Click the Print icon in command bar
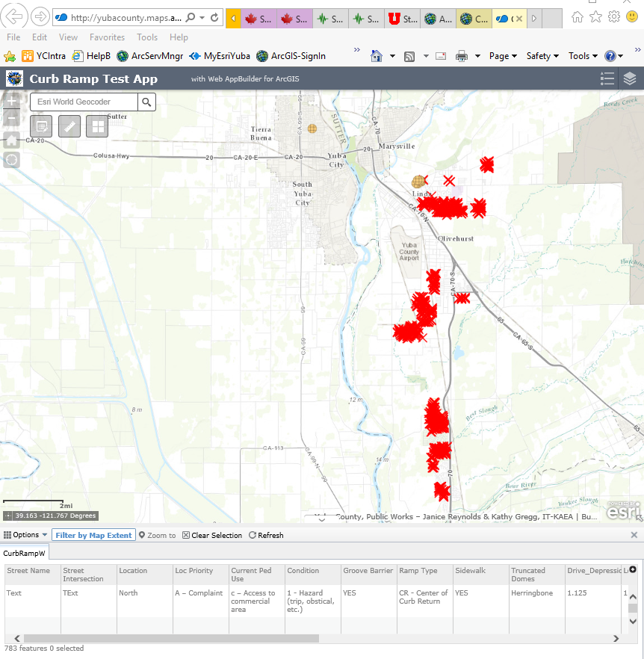The image size is (644, 659). [x=462, y=56]
